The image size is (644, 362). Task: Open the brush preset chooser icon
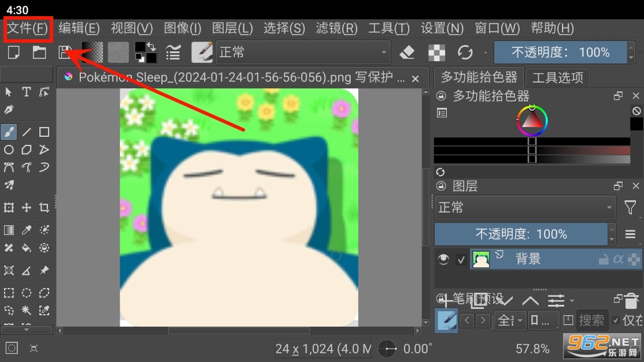click(202, 53)
